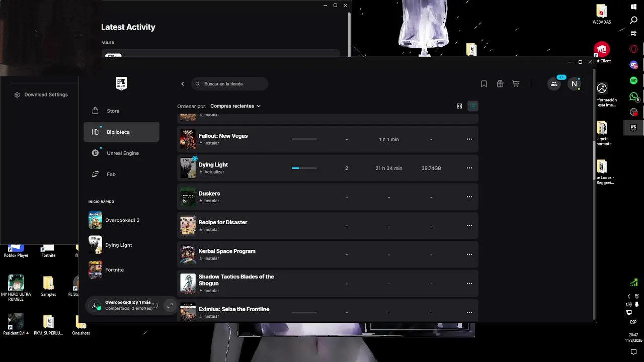
Task: Click the Kerbal Space Program cover thumbnail
Action: pyautogui.click(x=188, y=254)
